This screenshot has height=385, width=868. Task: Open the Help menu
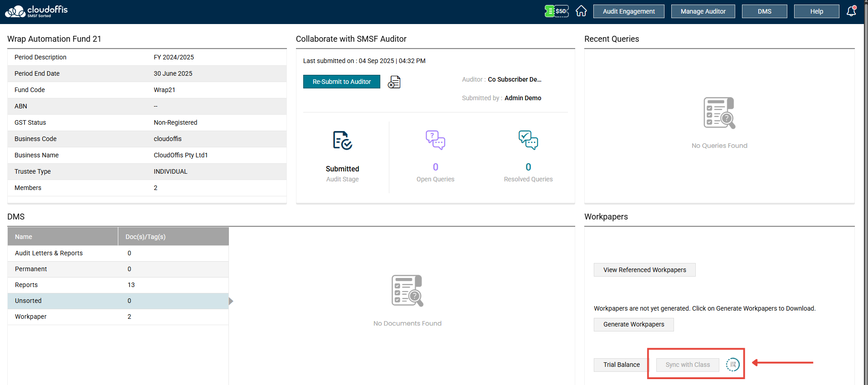coord(816,11)
